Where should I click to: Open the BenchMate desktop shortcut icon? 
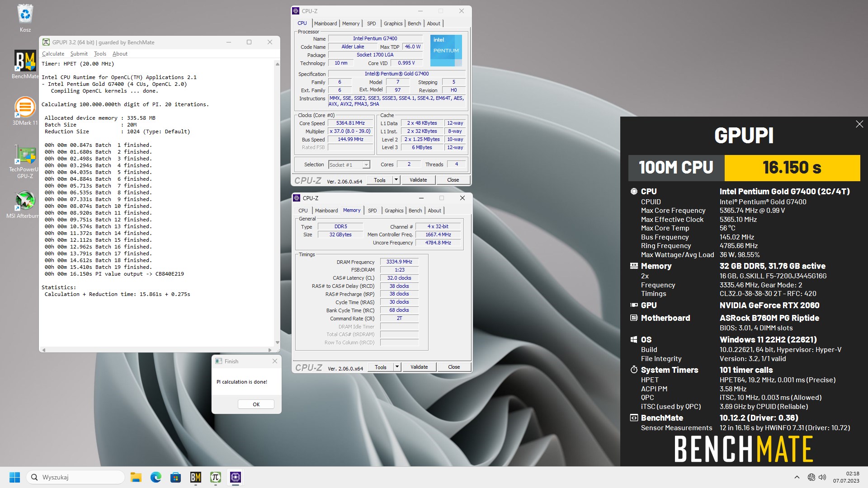(x=25, y=61)
